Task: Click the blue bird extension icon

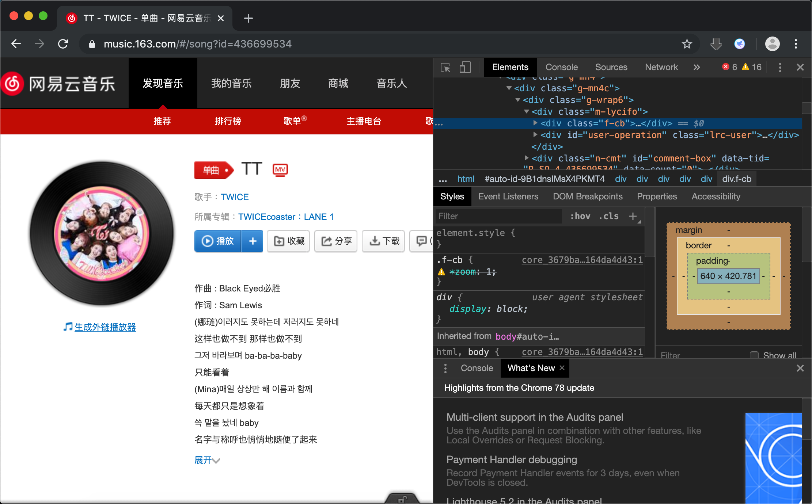Action: [x=740, y=44]
